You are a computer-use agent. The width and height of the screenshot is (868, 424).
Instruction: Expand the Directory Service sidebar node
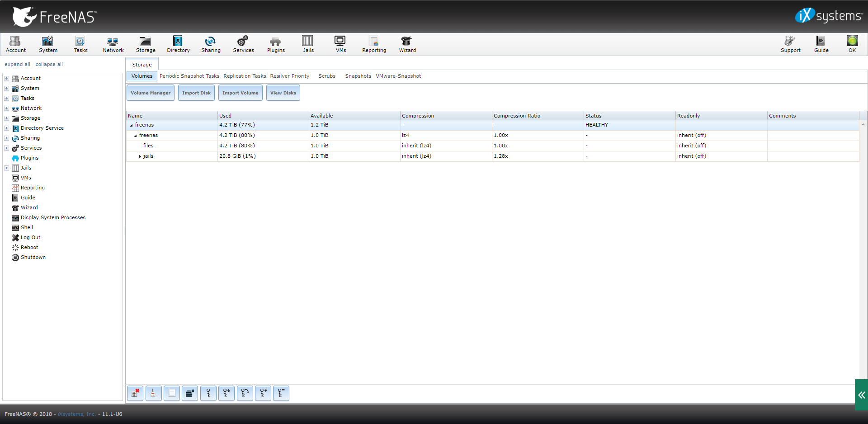click(7, 128)
